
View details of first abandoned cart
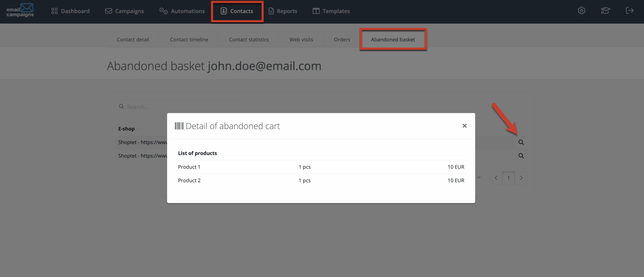(x=521, y=142)
